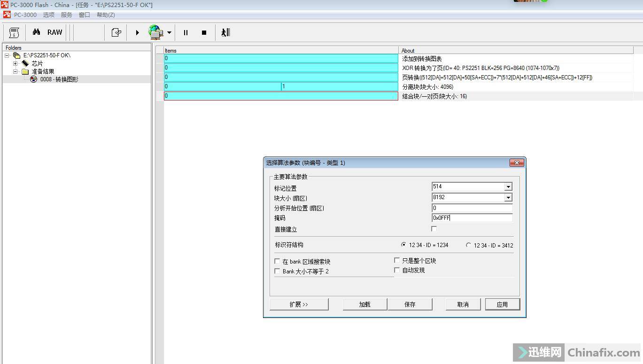Select the binoculars search icon
Viewport: 643px width, 364px height.
point(36,32)
